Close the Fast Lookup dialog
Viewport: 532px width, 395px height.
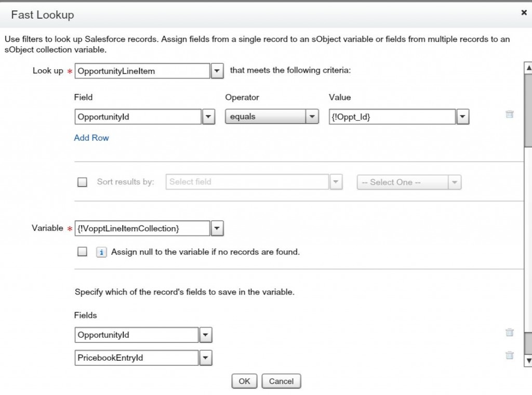(524, 13)
